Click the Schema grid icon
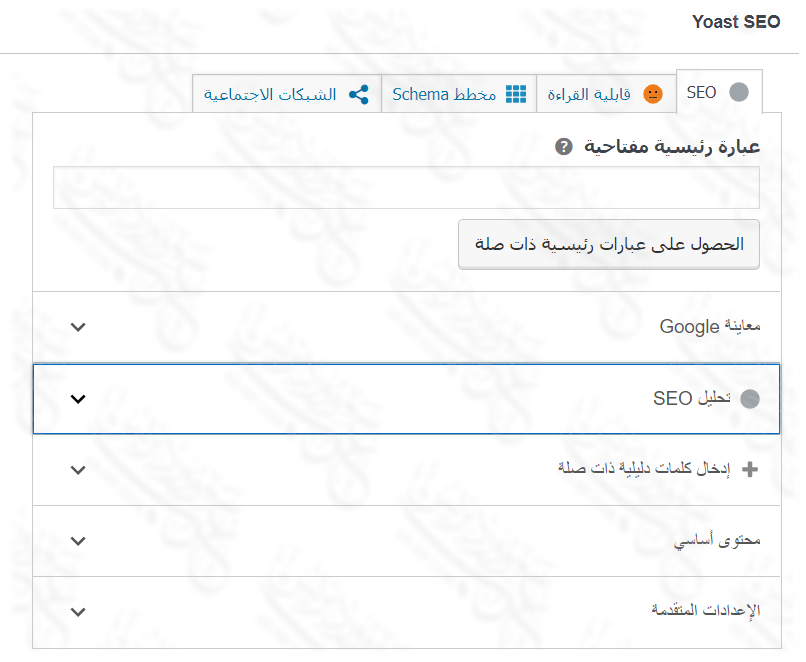Viewport: 806px width, 662px height. [515, 94]
